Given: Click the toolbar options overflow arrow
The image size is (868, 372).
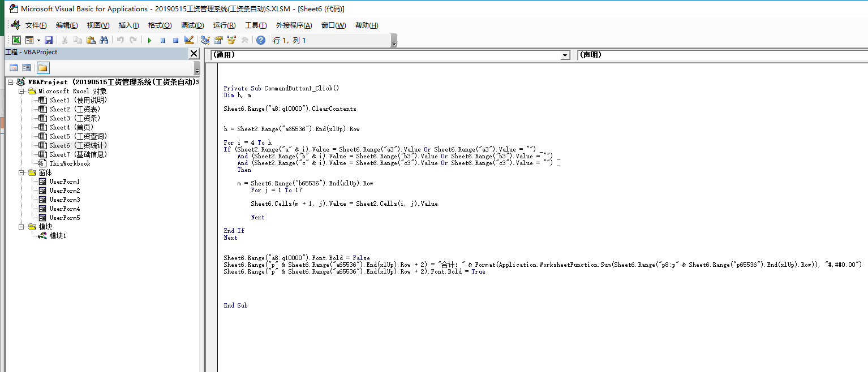Looking at the screenshot, I should click(394, 41).
